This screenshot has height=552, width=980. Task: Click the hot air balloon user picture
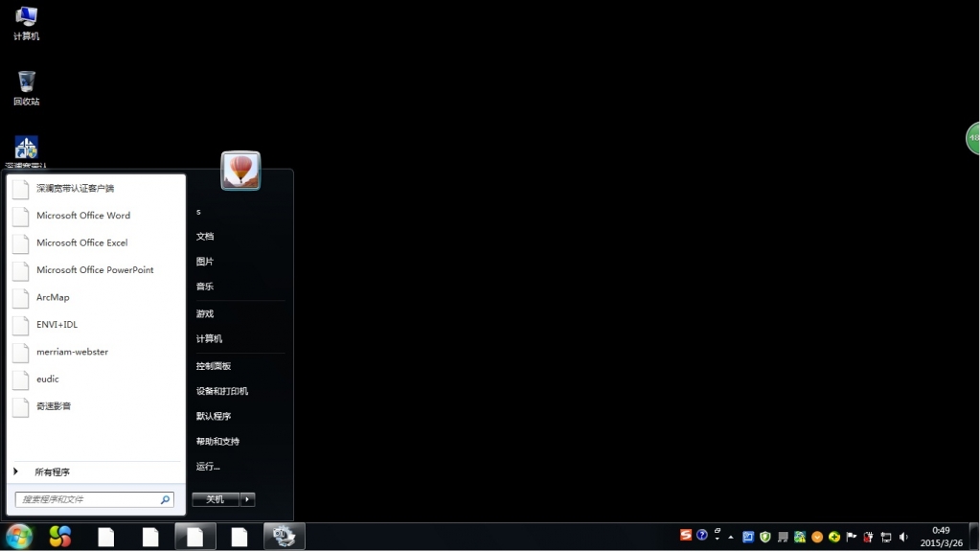point(240,171)
